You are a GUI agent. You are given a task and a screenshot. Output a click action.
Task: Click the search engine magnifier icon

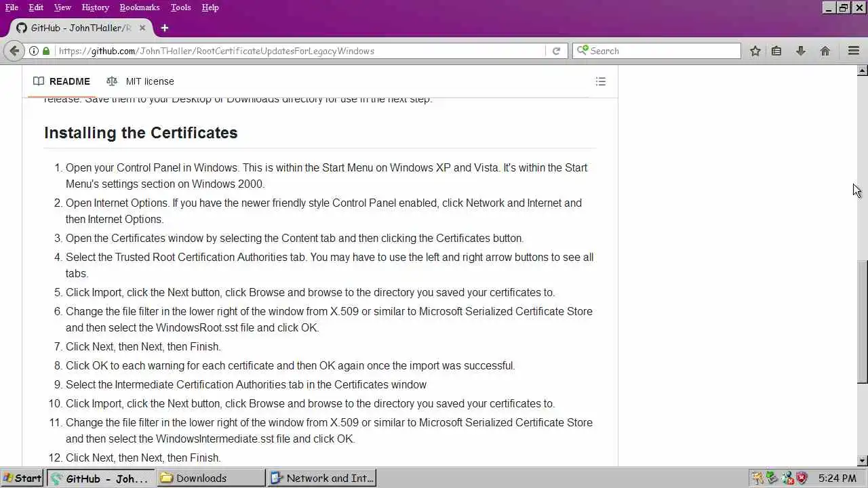pyautogui.click(x=582, y=51)
